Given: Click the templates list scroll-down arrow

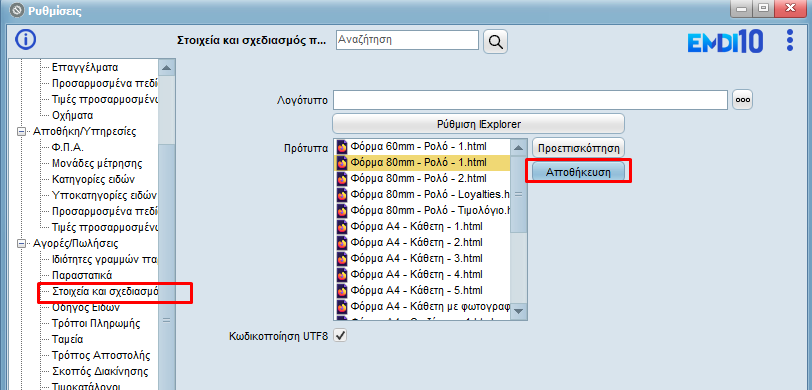Looking at the screenshot, I should pyautogui.click(x=519, y=311).
